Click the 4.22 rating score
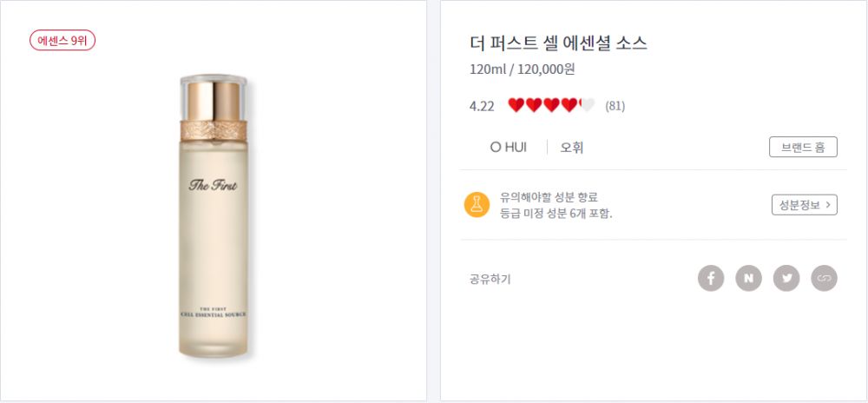868x403 pixels. point(482,107)
